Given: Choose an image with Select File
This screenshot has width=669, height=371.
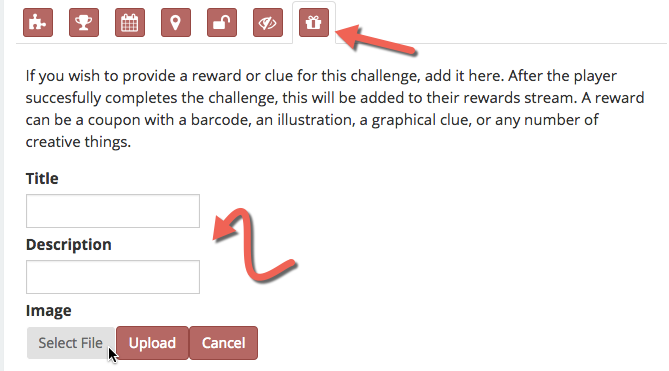Looking at the screenshot, I should click(x=71, y=343).
